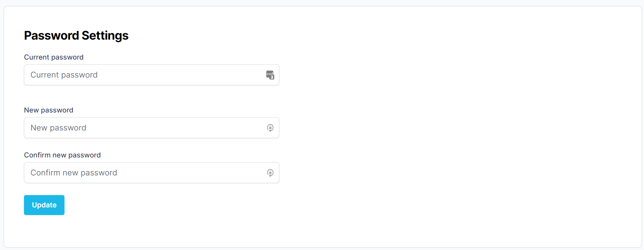The height and width of the screenshot is (250, 644).
Task: Click the lock icon in Confirm new password
Action: 270,173
